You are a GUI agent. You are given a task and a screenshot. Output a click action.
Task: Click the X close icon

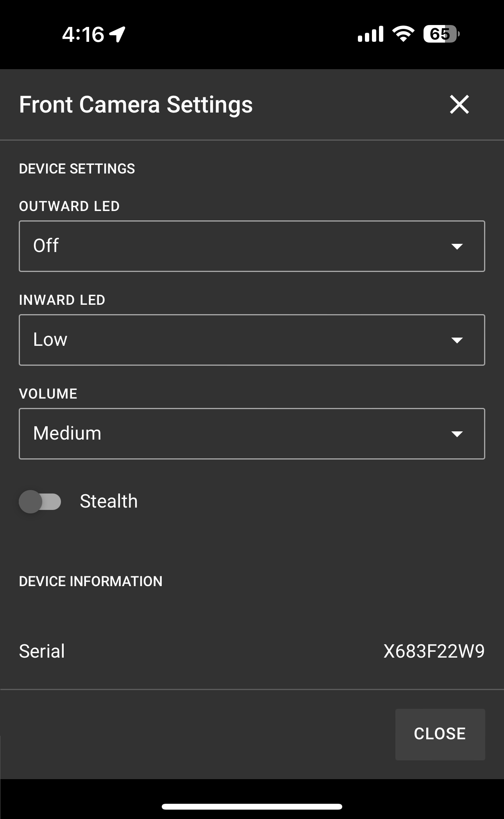click(459, 105)
